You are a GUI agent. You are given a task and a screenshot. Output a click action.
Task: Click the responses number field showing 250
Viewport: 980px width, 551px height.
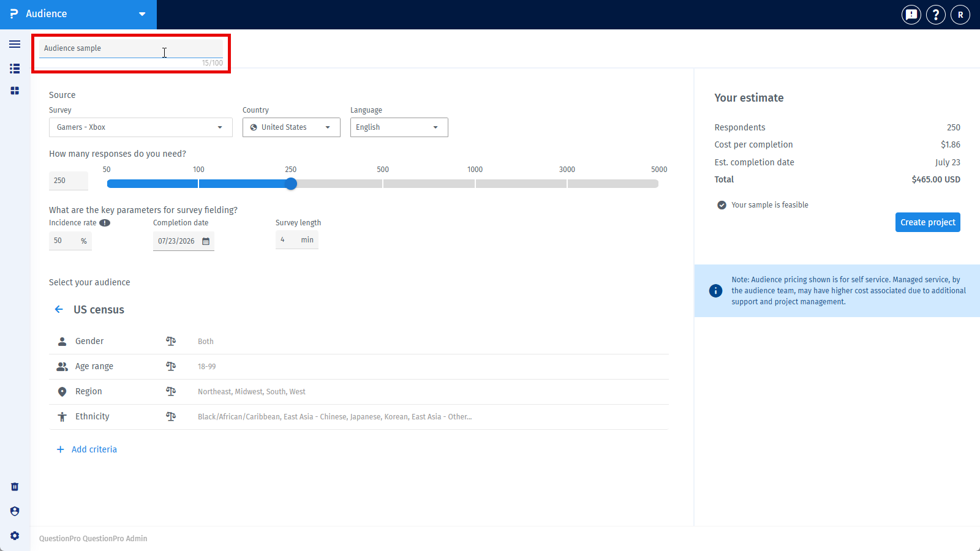pos(69,181)
